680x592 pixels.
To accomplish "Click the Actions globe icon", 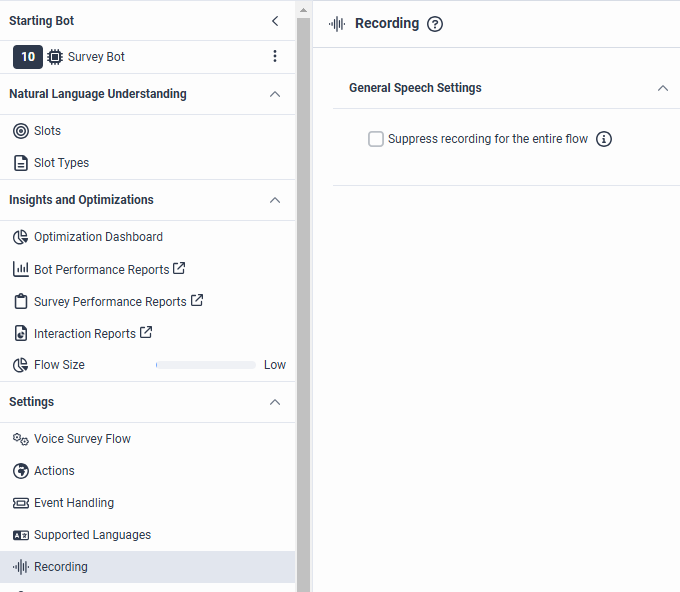I will tap(20, 471).
